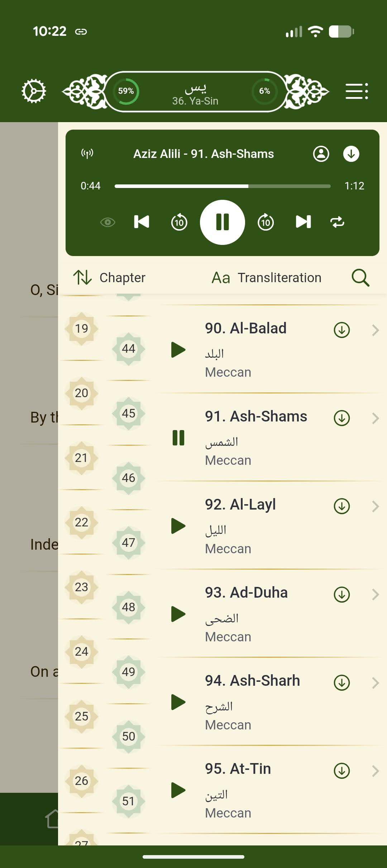Viewport: 387px width, 868px height.
Task: Download the current audio via player download icon
Action: click(351, 154)
